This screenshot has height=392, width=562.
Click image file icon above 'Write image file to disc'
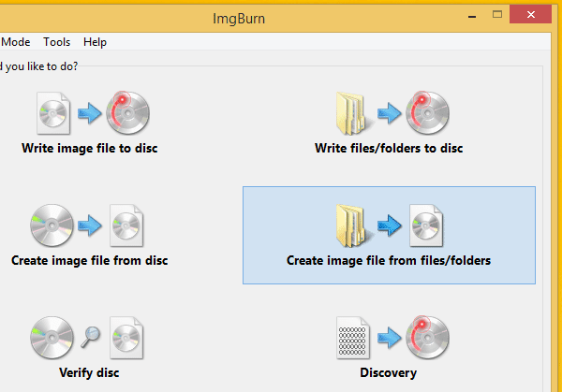coord(52,113)
